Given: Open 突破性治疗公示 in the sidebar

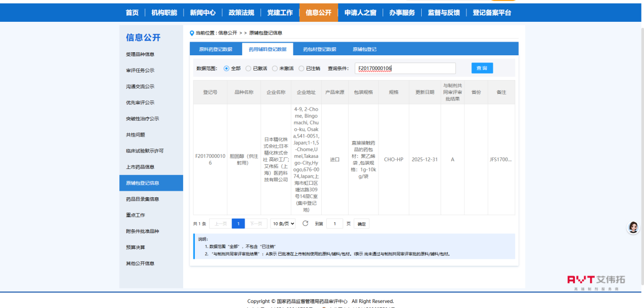Looking at the screenshot, I should 151,119.
